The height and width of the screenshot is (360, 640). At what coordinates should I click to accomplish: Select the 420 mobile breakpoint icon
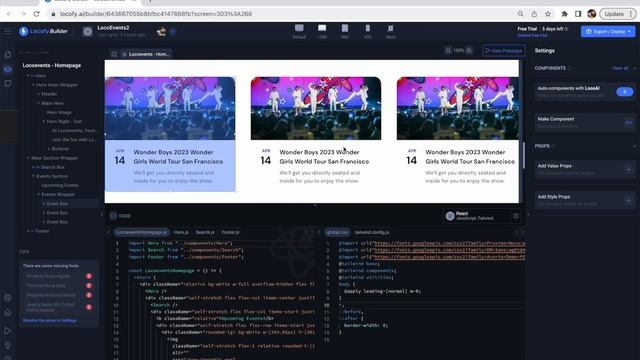pos(368,28)
